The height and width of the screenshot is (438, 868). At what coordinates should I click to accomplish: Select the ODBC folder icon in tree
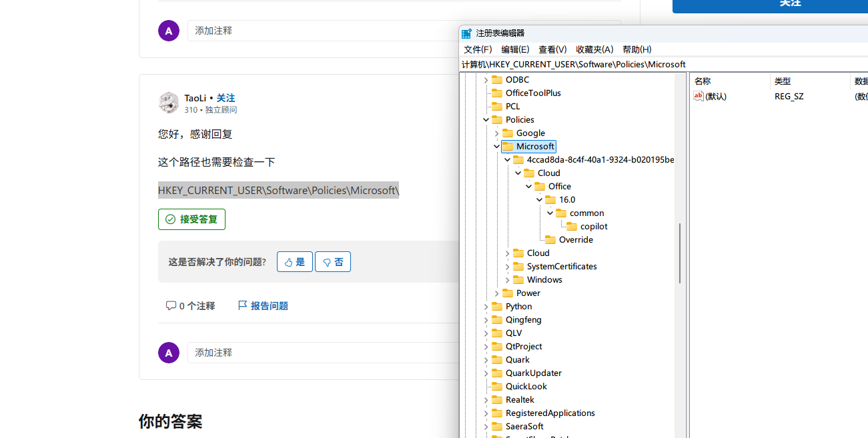coord(497,80)
